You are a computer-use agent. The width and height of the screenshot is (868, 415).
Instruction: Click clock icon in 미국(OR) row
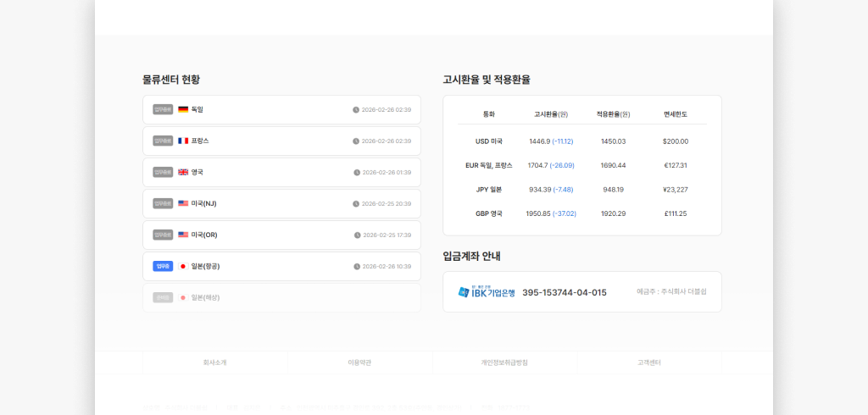pos(358,235)
